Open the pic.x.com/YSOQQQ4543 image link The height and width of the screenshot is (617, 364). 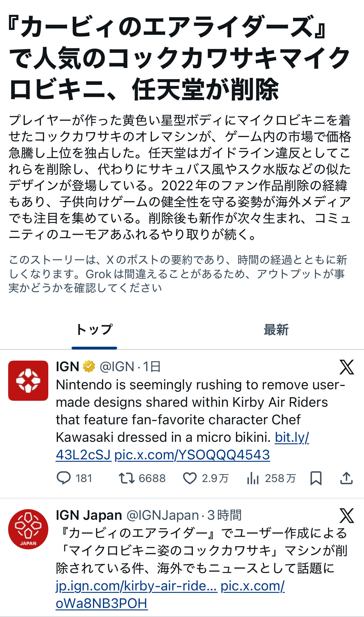point(192,455)
